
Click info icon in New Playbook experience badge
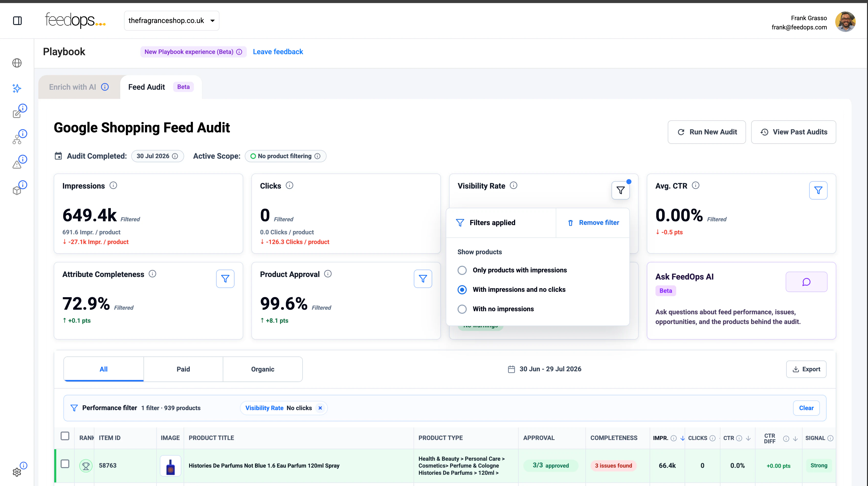(239, 52)
